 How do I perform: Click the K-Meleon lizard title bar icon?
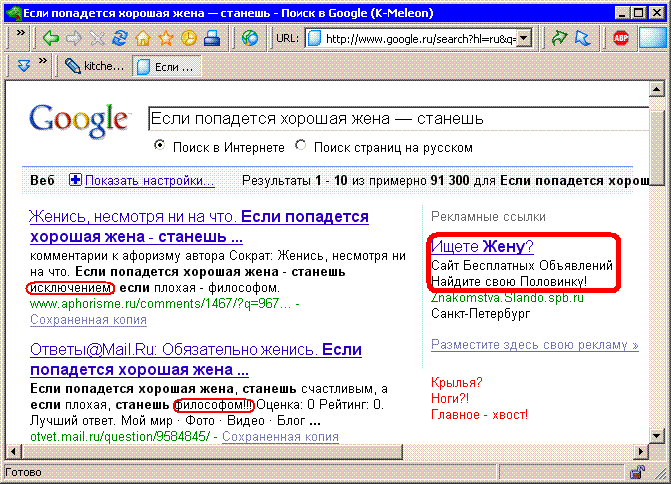tap(14, 13)
